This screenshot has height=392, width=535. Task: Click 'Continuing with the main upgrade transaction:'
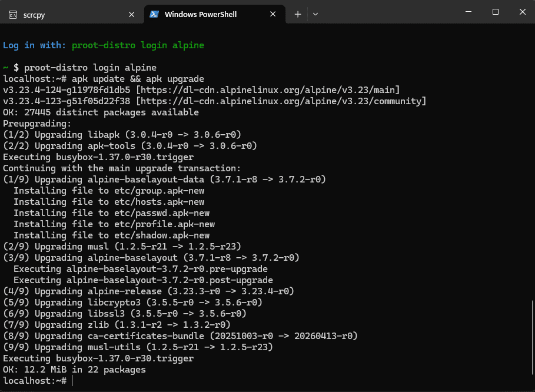122,168
